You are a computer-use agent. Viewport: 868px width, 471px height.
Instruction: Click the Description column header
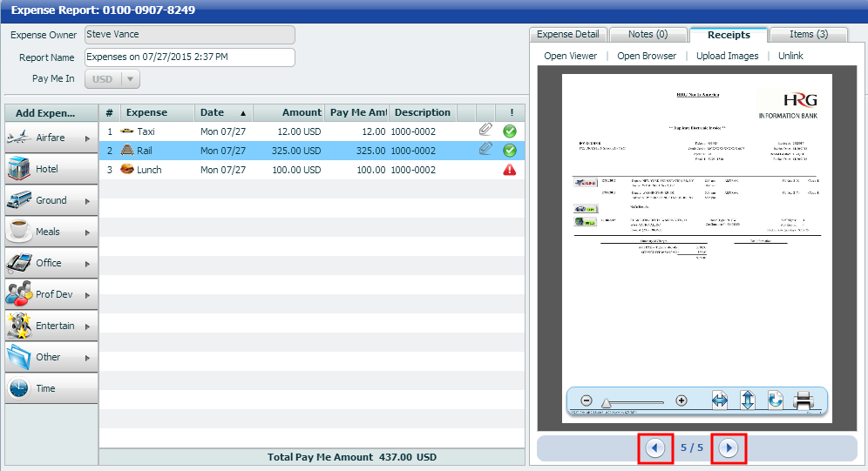tap(424, 112)
